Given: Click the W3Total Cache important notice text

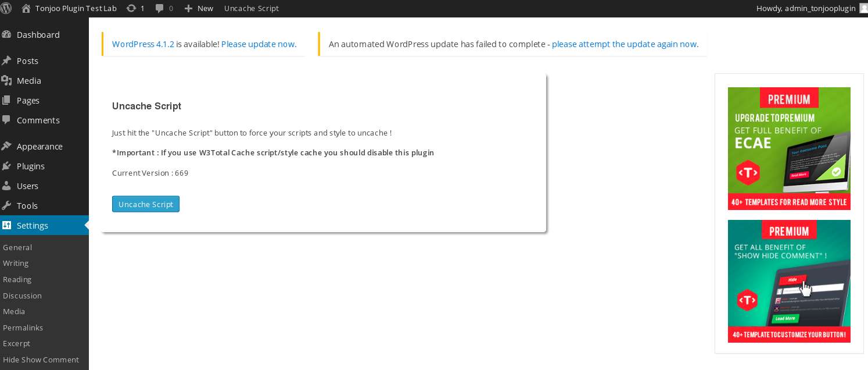Looking at the screenshot, I should pos(273,153).
